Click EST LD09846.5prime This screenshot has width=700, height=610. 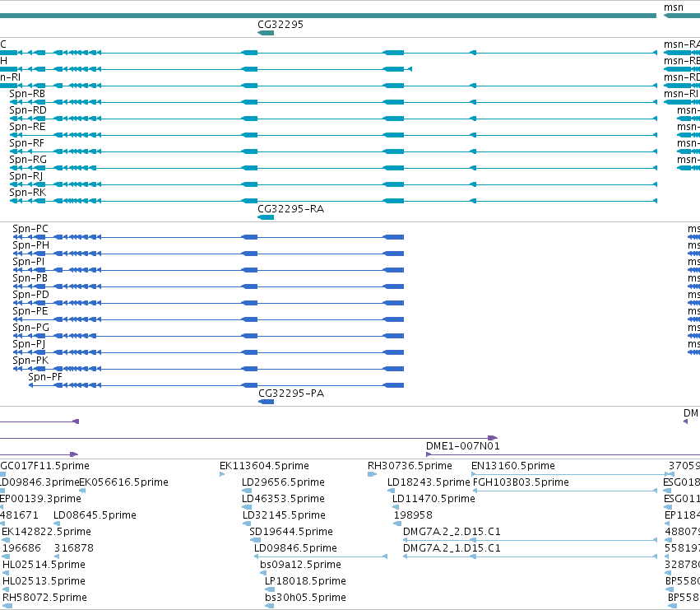295,548
